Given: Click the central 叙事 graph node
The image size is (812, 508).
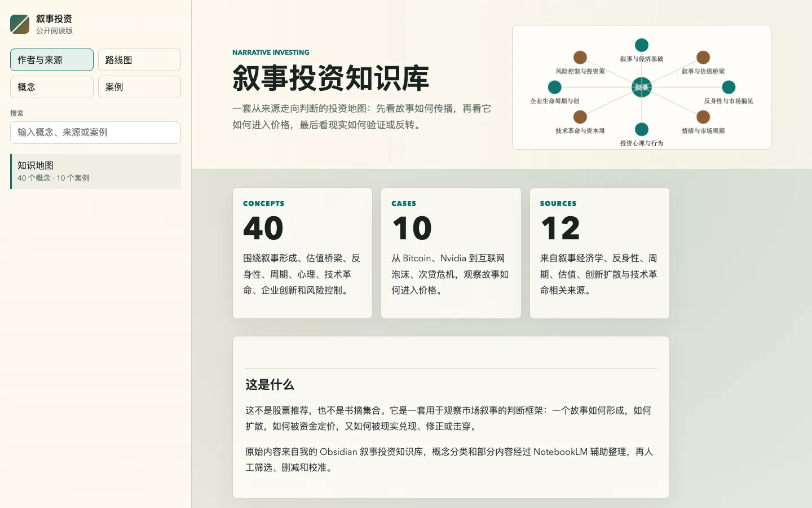Looking at the screenshot, I should pyautogui.click(x=642, y=87).
